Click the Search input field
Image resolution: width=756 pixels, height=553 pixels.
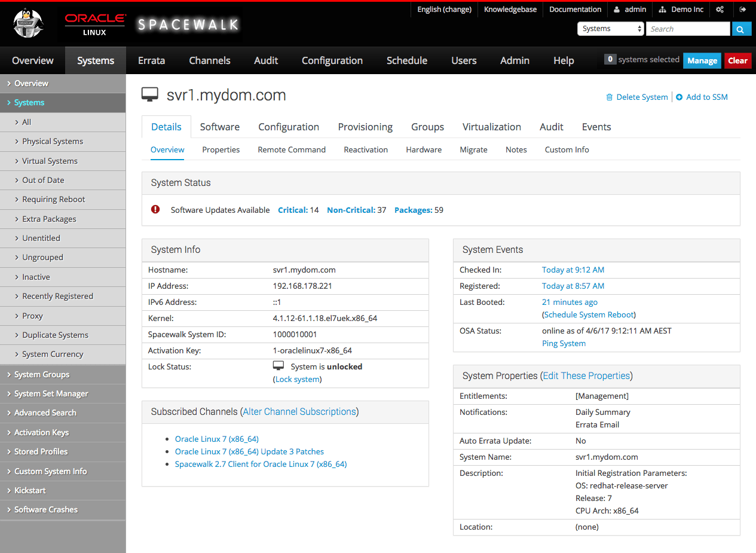click(x=688, y=29)
